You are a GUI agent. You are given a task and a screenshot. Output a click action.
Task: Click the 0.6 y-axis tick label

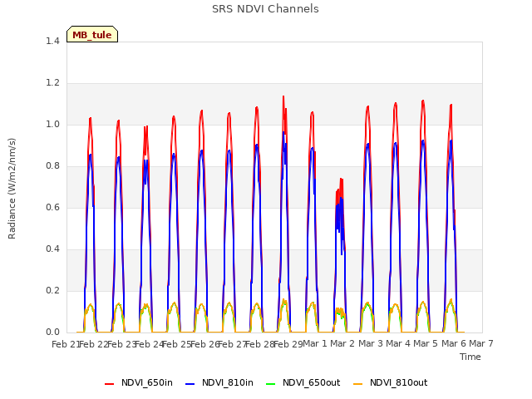point(52,207)
